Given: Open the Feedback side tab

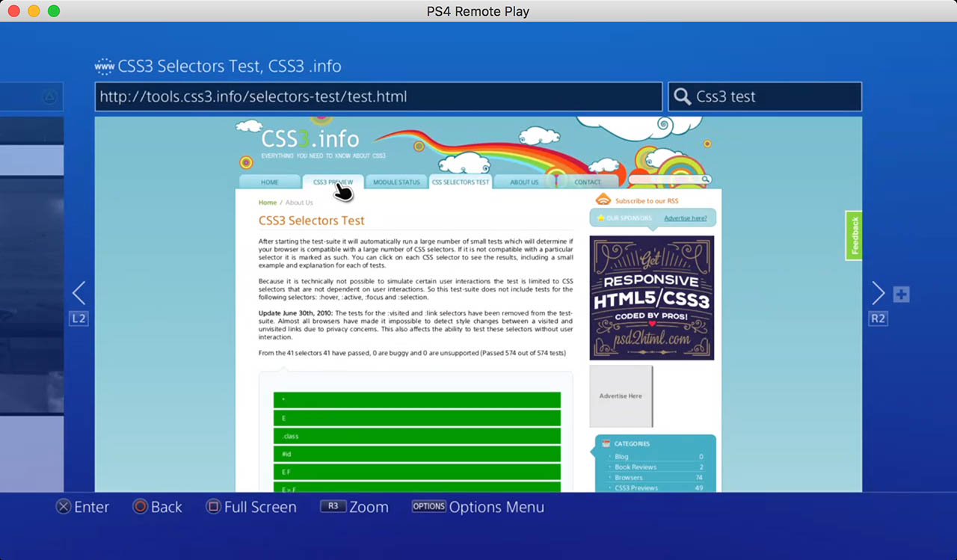Looking at the screenshot, I should click(x=855, y=236).
